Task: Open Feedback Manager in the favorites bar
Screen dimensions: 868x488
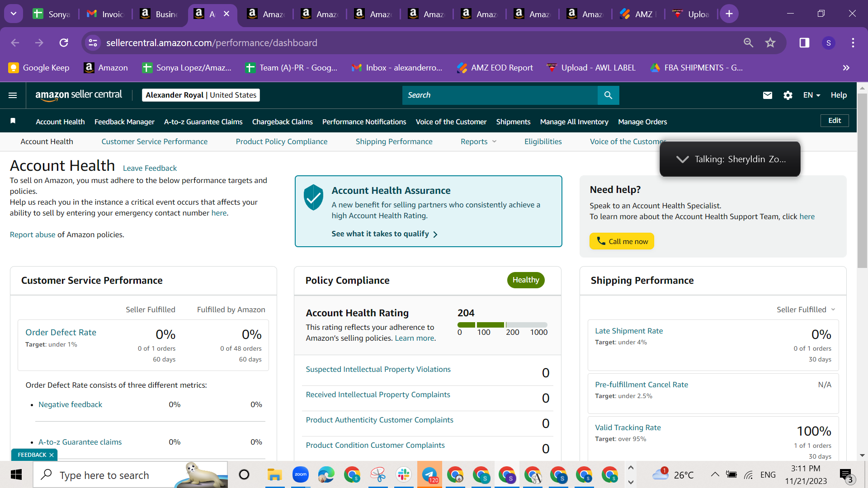Action: (x=124, y=122)
